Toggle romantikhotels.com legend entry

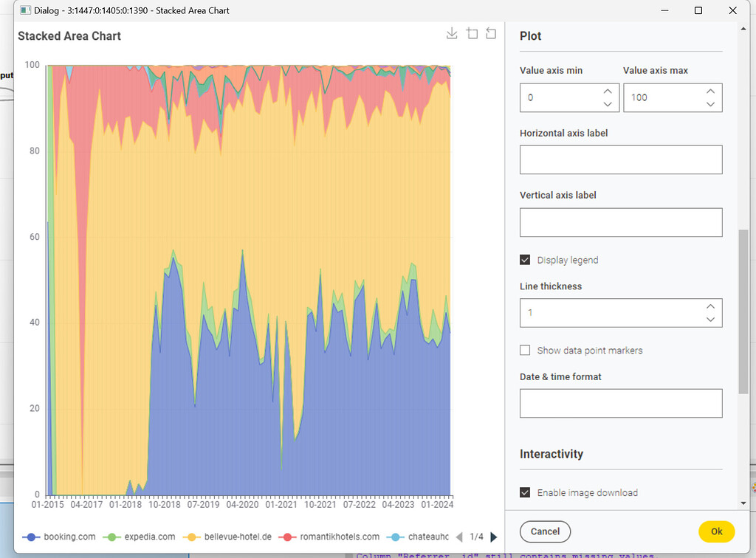[331, 537]
